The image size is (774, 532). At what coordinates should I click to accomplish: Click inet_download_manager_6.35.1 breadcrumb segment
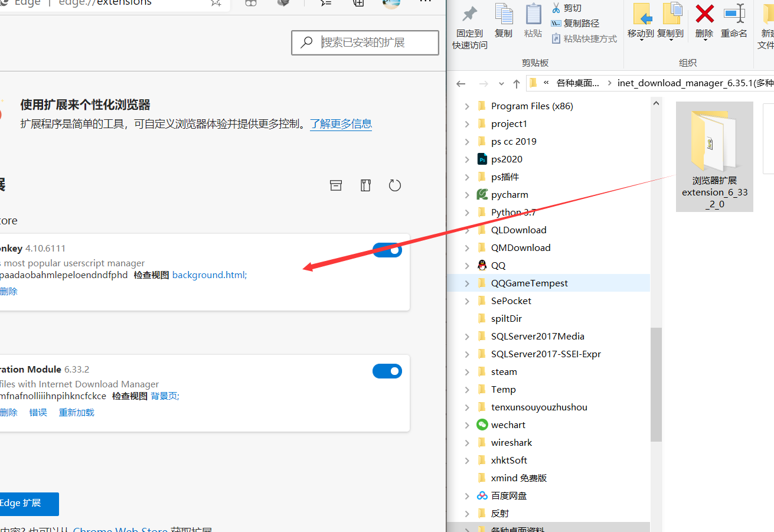pos(695,83)
